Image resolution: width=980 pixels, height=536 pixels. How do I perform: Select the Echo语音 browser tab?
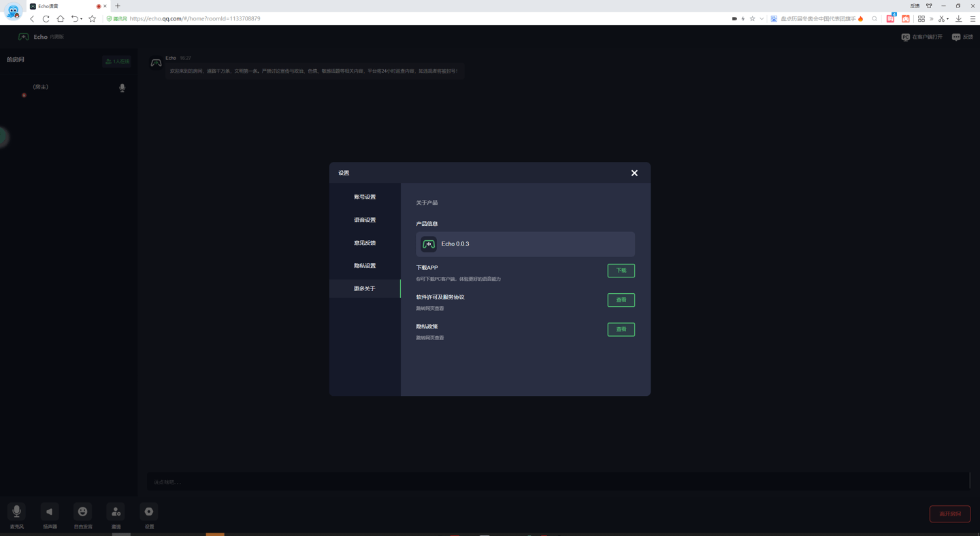pyautogui.click(x=68, y=6)
